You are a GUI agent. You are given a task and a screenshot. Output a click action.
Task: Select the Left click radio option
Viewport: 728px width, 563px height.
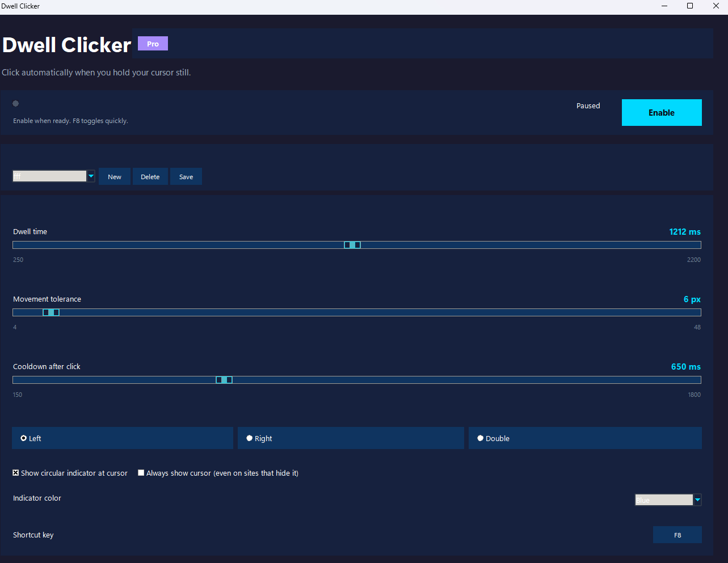123,438
